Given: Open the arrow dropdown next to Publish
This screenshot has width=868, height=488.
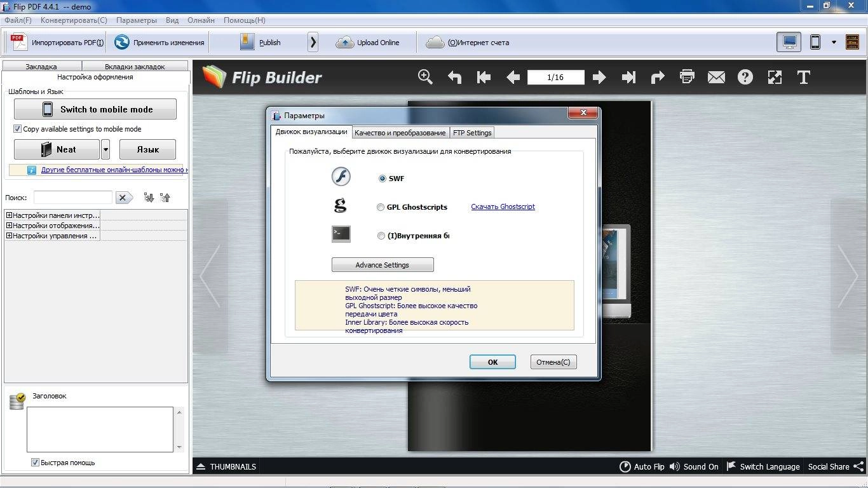Looking at the screenshot, I should click(x=313, y=43).
